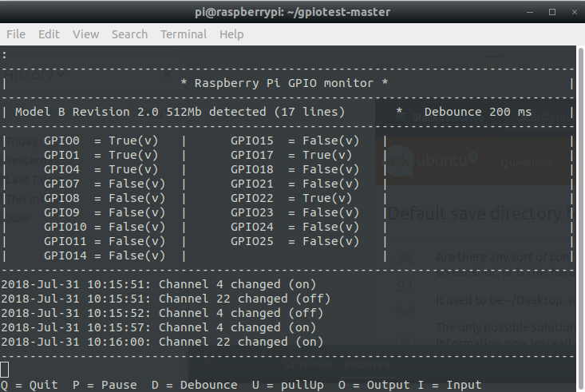
Task: Click log line 'Channel 22 changed (on)'
Action: (162, 342)
